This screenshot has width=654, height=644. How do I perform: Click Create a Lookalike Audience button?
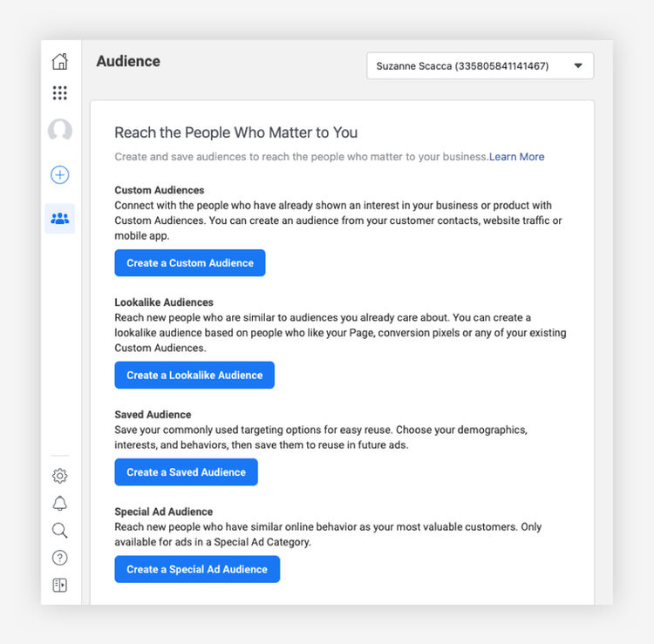tap(194, 375)
